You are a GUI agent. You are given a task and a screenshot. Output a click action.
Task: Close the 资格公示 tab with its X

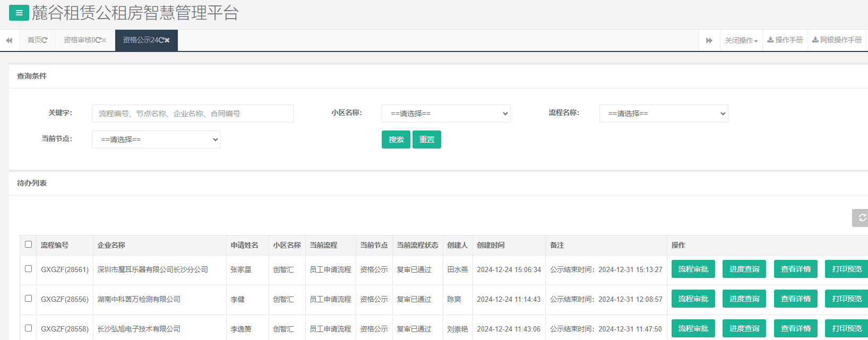(x=167, y=40)
